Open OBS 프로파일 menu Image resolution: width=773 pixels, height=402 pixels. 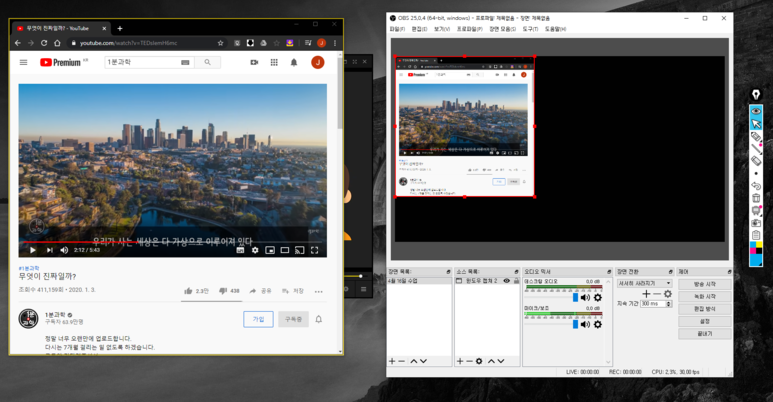pyautogui.click(x=470, y=29)
